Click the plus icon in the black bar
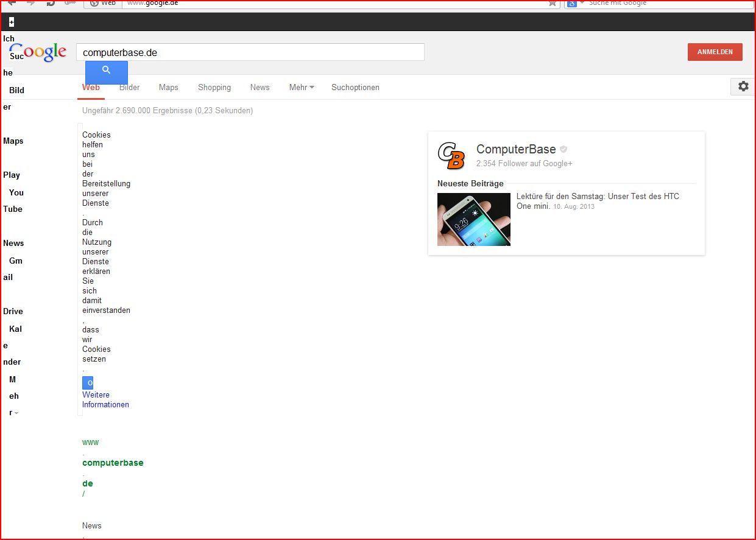Image resolution: width=756 pixels, height=540 pixels. point(11,23)
